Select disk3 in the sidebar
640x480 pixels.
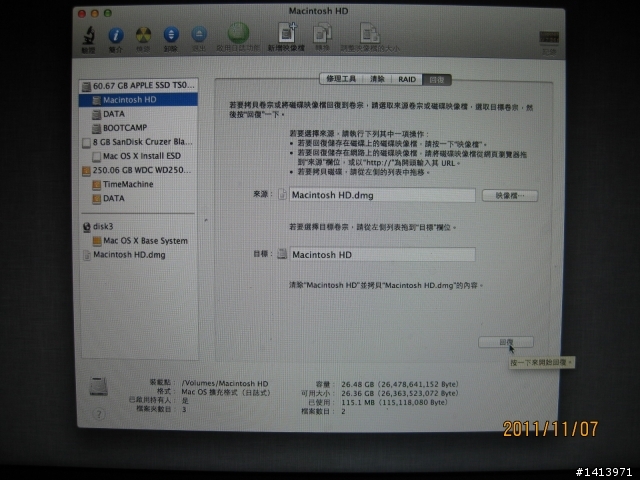[x=138, y=227]
